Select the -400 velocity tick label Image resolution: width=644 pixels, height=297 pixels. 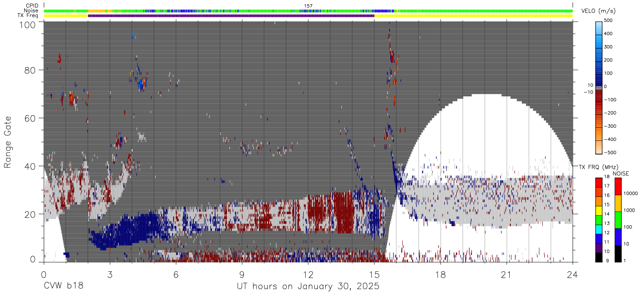click(x=610, y=140)
